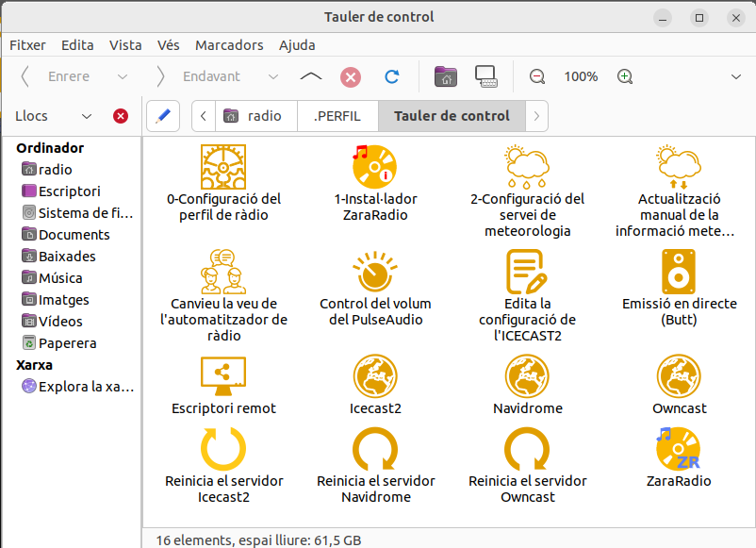Open Edita la configuració de l'ICECAST2
Image resolution: width=756 pixels, height=548 pixels.
[527, 272]
